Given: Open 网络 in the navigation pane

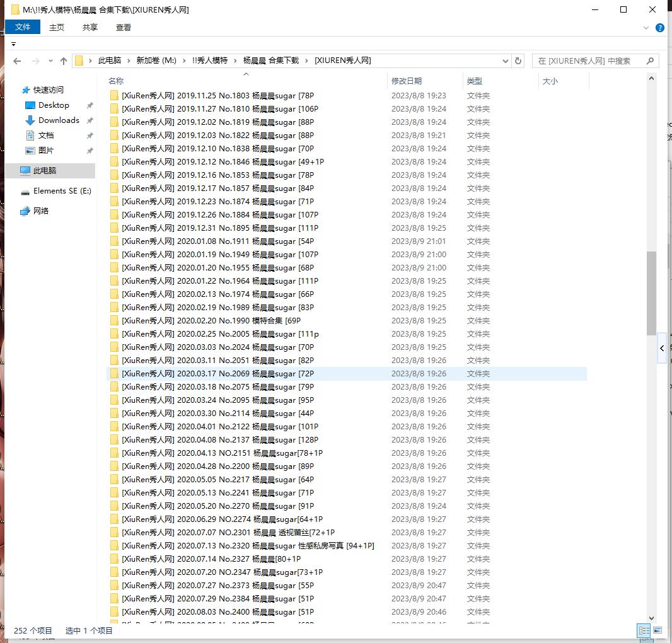Looking at the screenshot, I should click(41, 211).
